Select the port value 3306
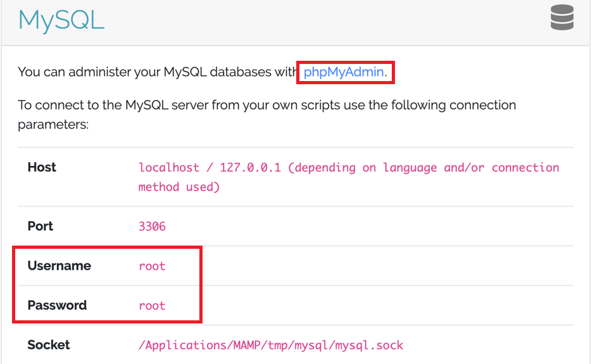Viewport: 595px width, 364px height. click(152, 227)
